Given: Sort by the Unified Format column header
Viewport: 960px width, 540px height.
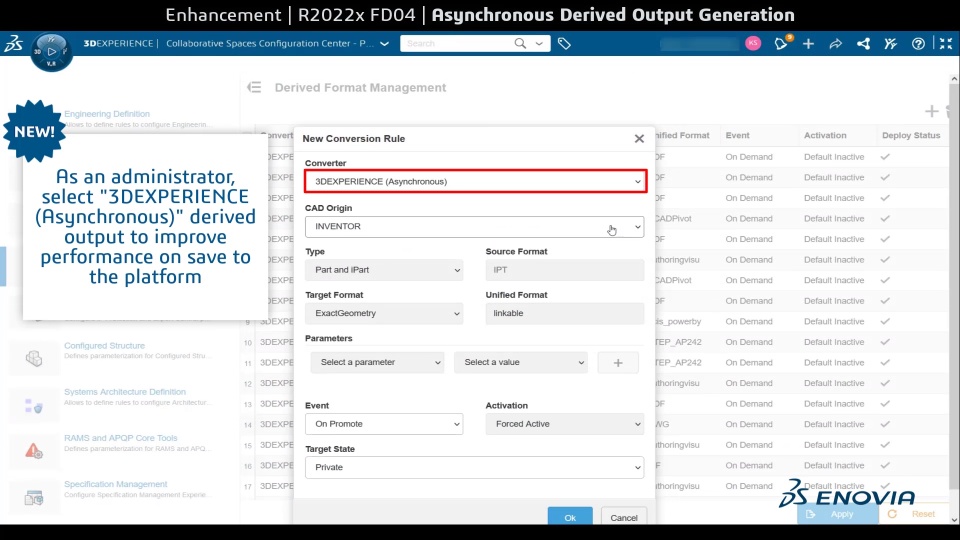Looking at the screenshot, I should (x=682, y=135).
